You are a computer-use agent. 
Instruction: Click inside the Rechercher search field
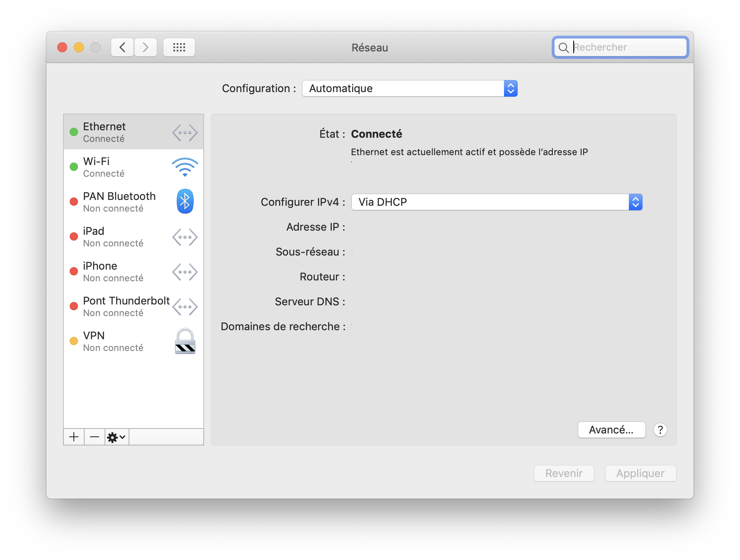[622, 47]
